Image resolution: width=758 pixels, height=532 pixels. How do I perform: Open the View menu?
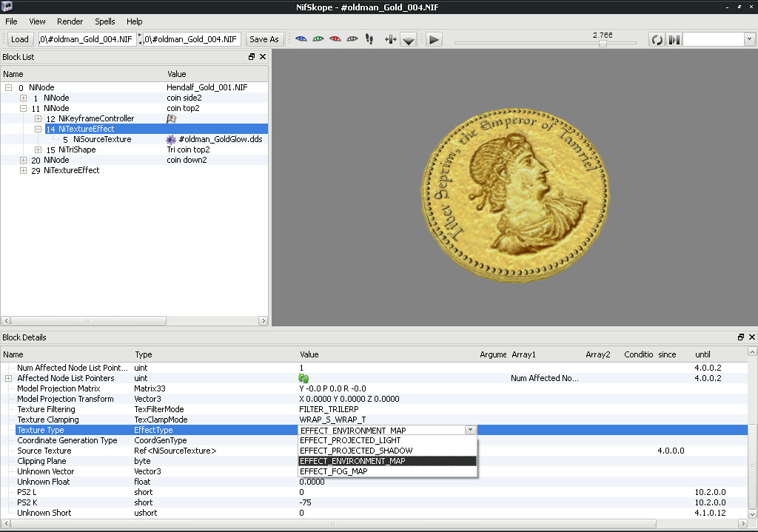point(37,21)
